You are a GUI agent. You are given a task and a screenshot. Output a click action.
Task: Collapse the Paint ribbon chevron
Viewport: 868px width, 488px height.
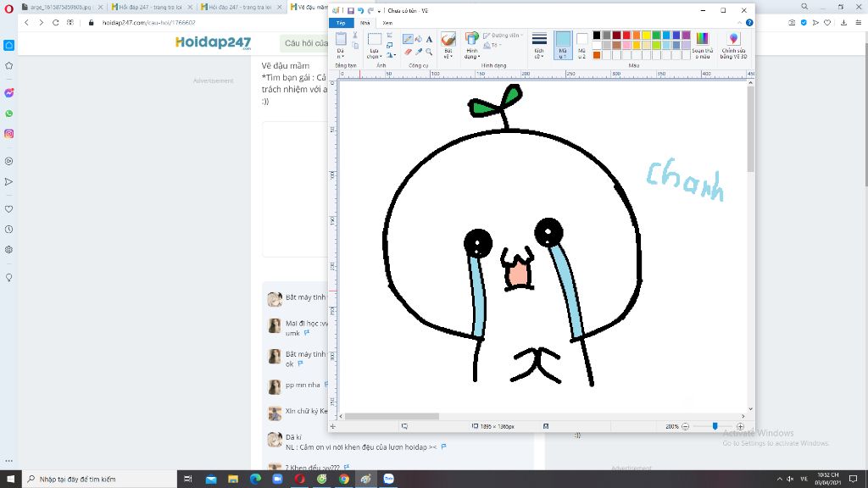point(739,23)
